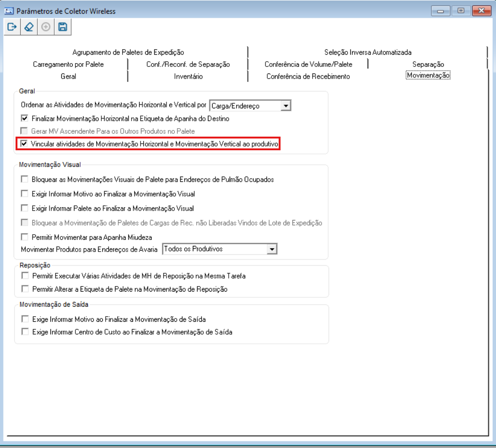Click the save floppy disk icon
The image size is (496, 448).
63,27
